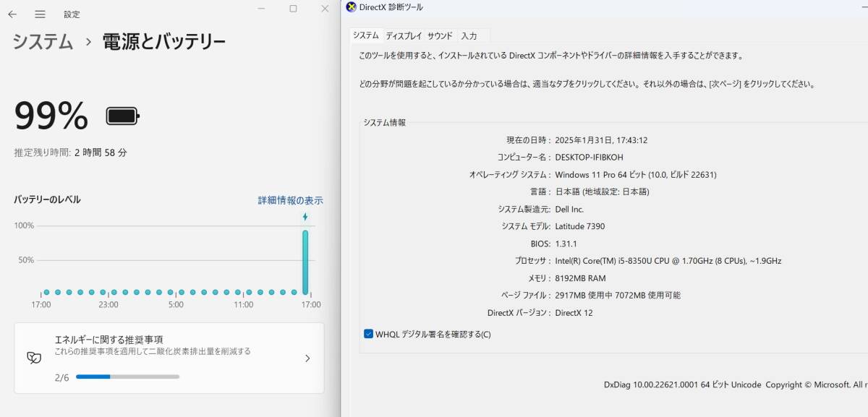
Task: Click the manufacturer value Dell Inc.
Action: tap(569, 209)
